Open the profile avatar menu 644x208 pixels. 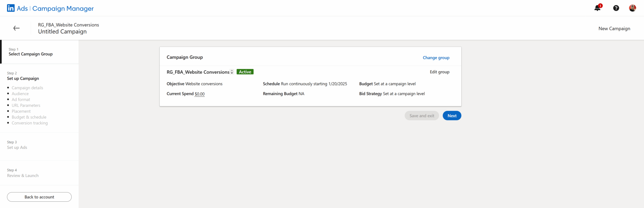point(632,8)
